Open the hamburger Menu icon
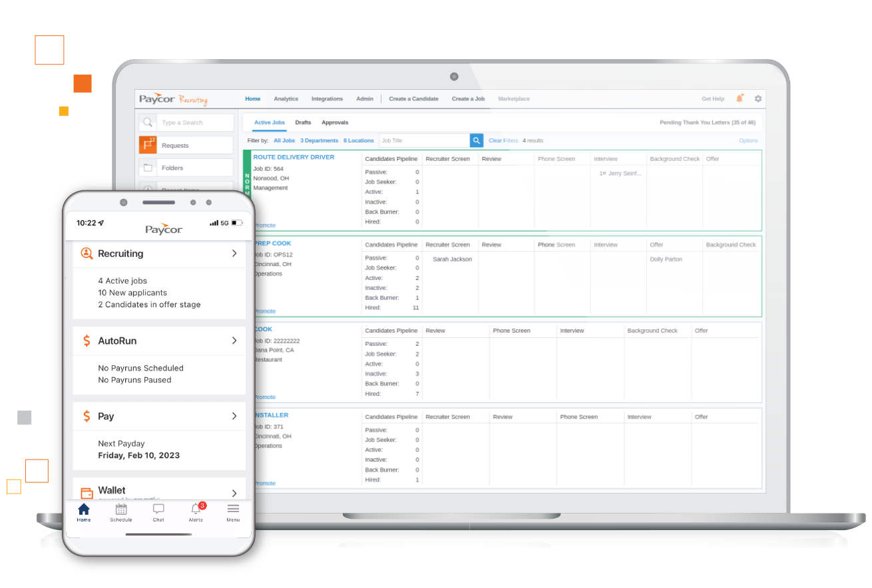This screenshot has width=872, height=588. click(233, 510)
